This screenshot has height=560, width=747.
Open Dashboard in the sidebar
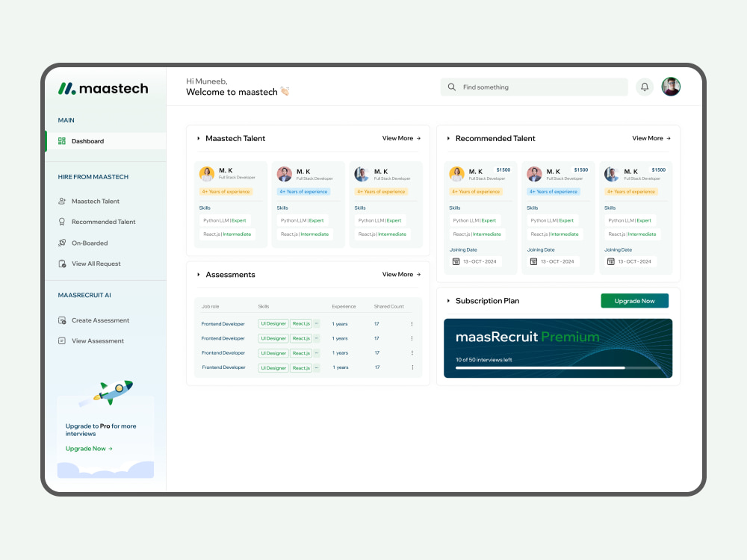[105, 141]
